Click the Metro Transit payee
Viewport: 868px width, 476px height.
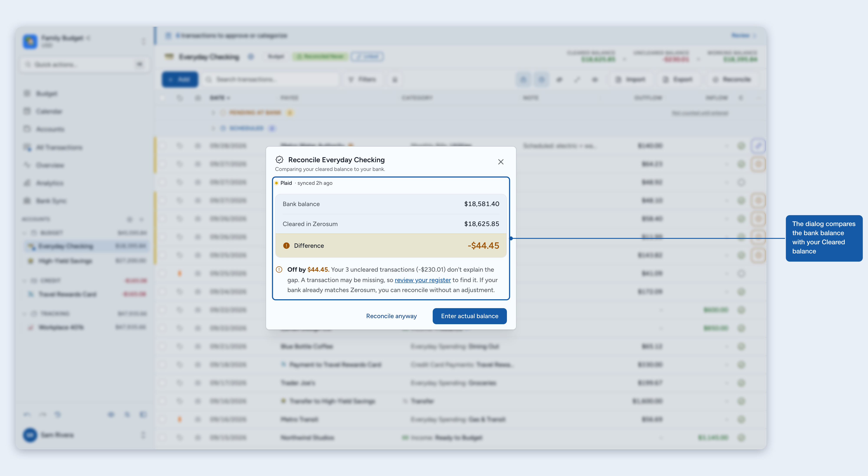click(x=299, y=419)
